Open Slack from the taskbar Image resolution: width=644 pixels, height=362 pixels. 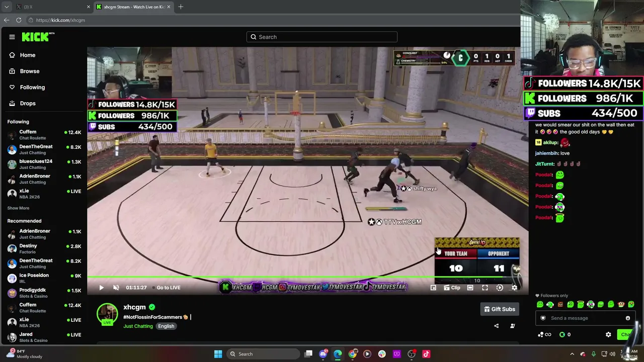click(382, 354)
